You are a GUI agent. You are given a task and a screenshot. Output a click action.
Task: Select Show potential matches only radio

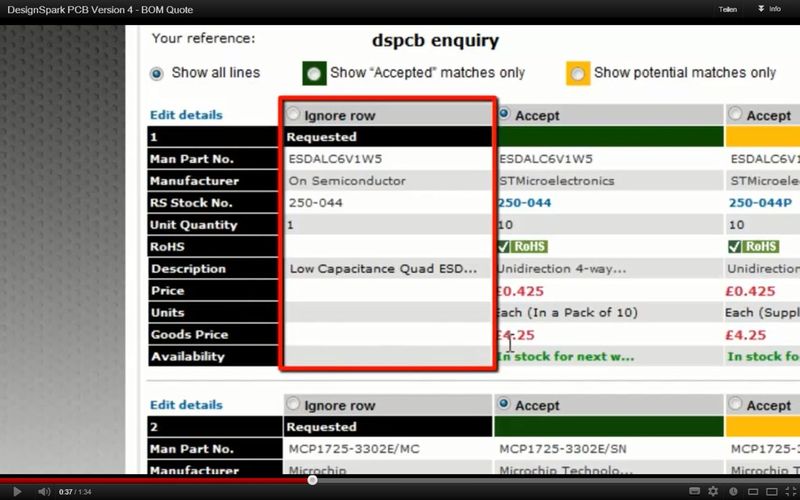[x=578, y=73]
